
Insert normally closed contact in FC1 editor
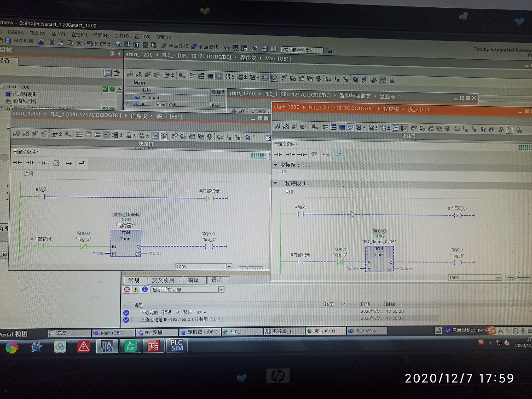tap(290, 154)
